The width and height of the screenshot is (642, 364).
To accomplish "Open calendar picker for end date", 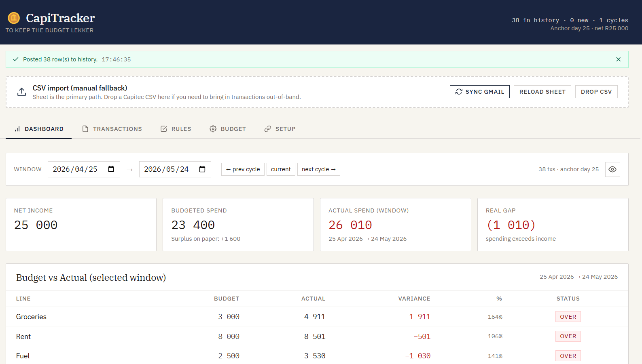I will pos(202,169).
